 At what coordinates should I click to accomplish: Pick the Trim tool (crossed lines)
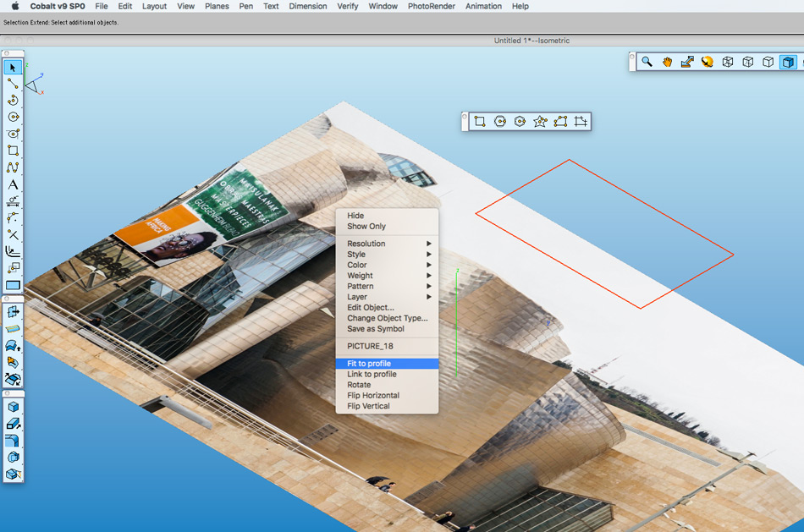click(13, 234)
